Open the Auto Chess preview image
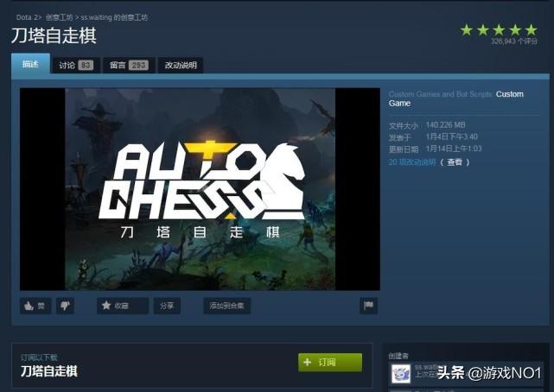 coord(200,189)
